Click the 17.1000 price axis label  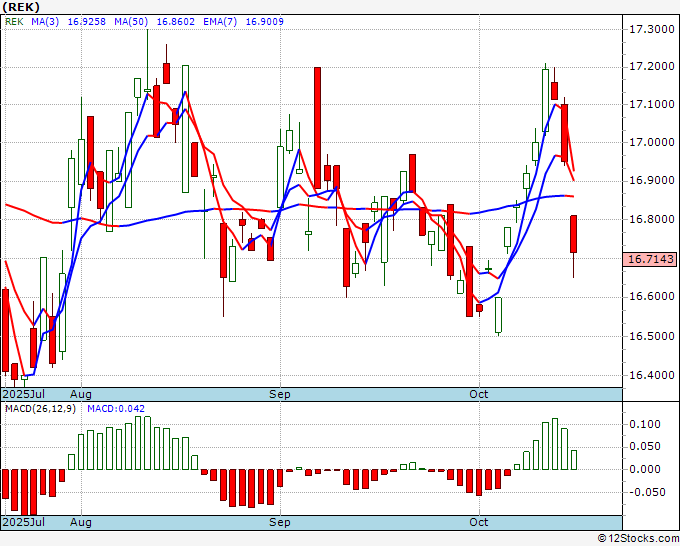click(652, 104)
